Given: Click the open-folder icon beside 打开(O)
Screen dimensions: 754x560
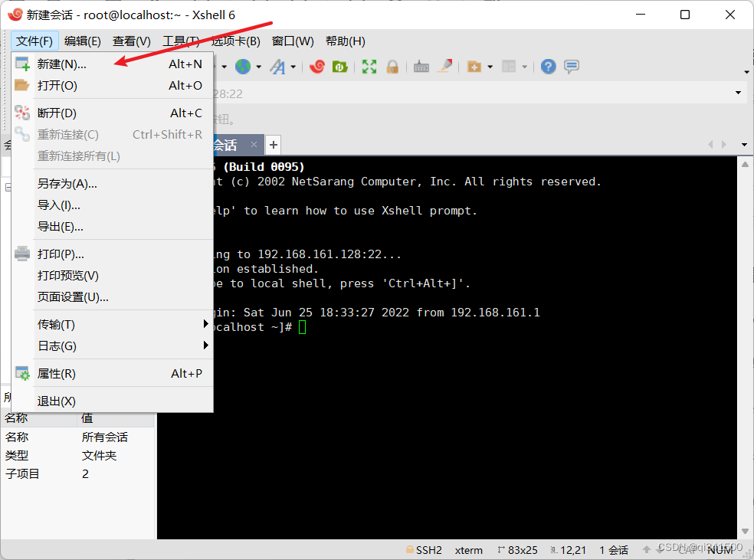Looking at the screenshot, I should click(x=22, y=86).
